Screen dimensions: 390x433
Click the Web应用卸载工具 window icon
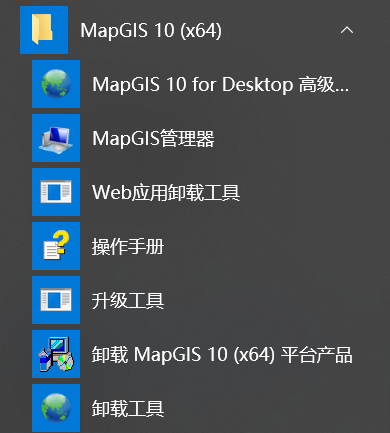coord(56,192)
